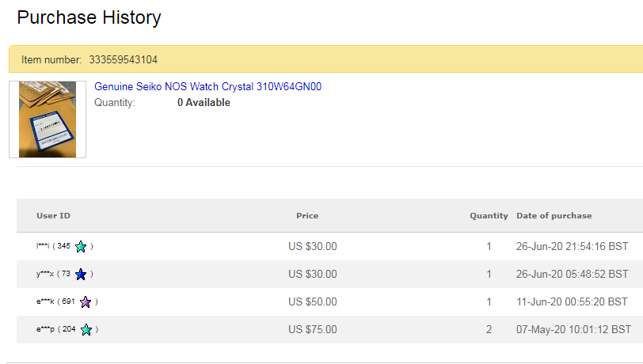Click the US $75.00 price
643x364 pixels.
[x=312, y=330]
